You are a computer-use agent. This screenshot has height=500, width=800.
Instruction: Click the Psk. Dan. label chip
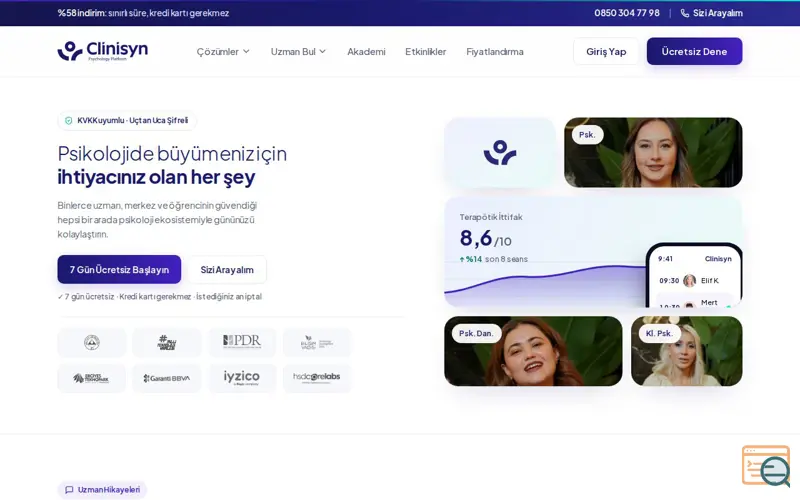coord(476,333)
